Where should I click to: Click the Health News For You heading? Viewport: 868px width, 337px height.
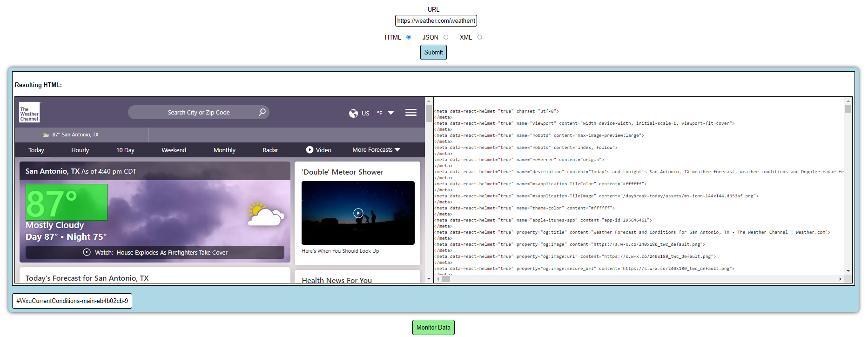click(336, 280)
